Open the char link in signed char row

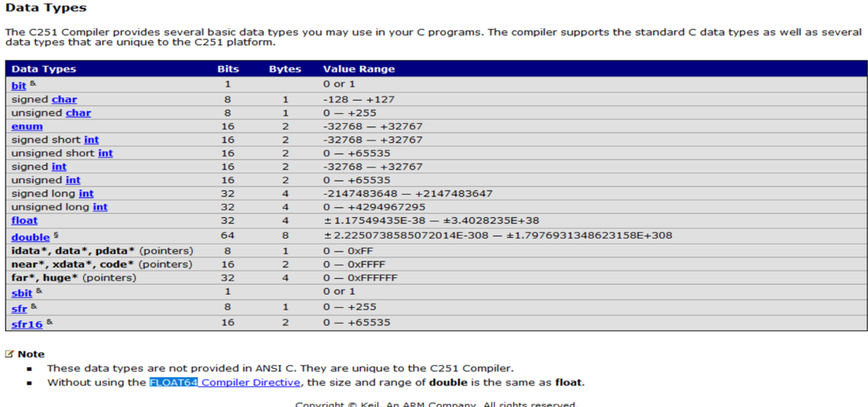click(x=64, y=99)
